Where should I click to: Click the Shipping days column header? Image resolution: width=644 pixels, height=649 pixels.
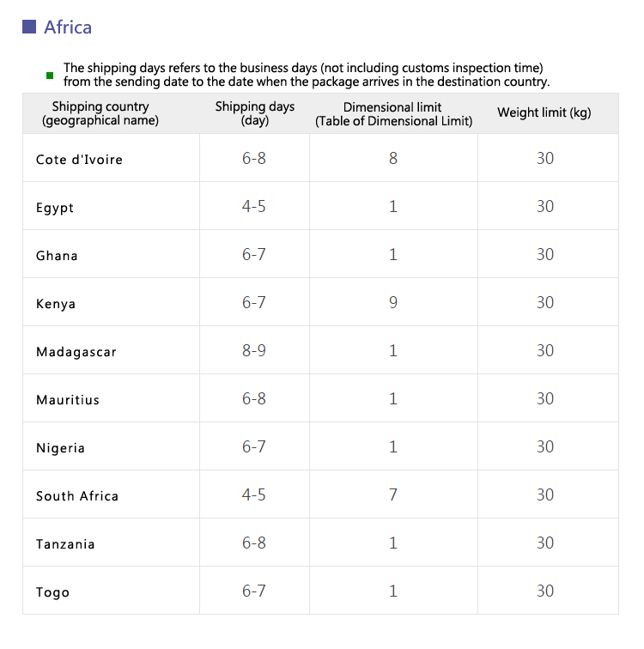254,113
